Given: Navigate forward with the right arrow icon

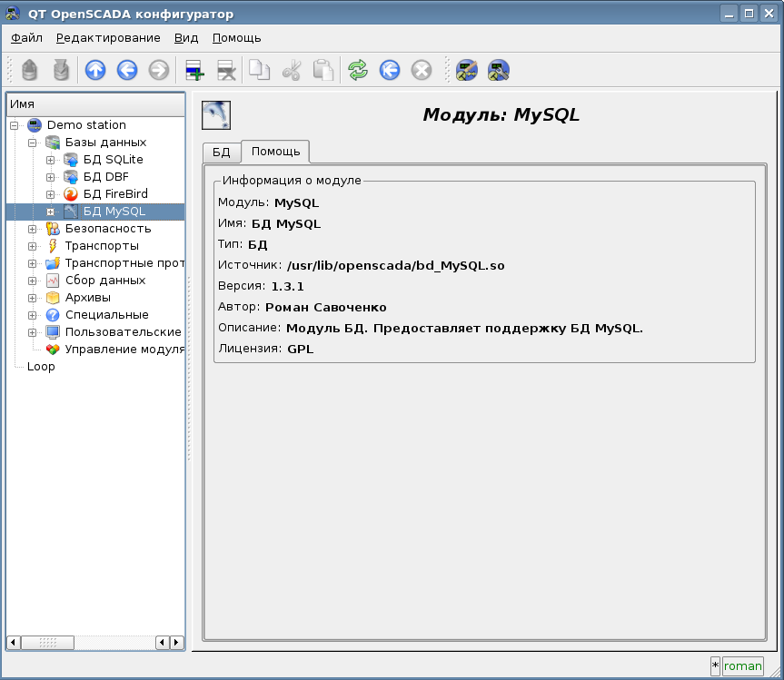Looking at the screenshot, I should (159, 70).
